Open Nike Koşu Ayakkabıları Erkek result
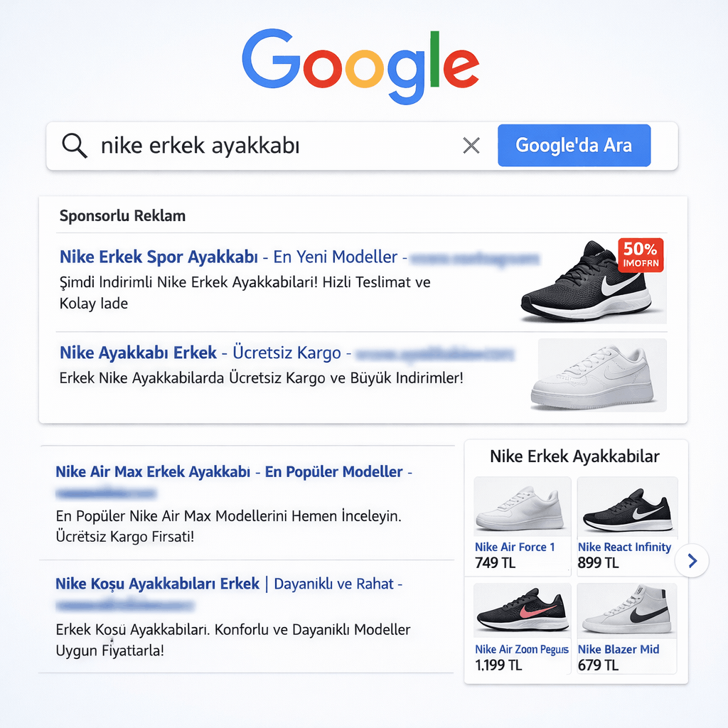This screenshot has width=728, height=728. pos(157,584)
